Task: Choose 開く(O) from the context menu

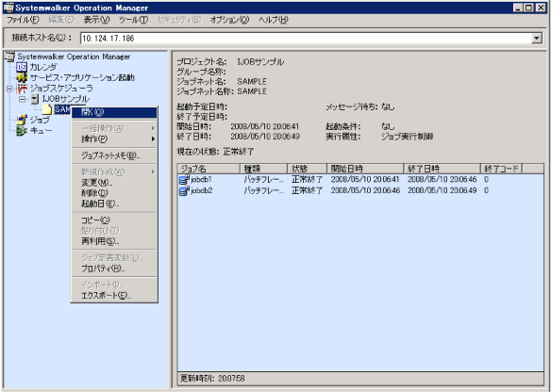Action: tap(114, 112)
